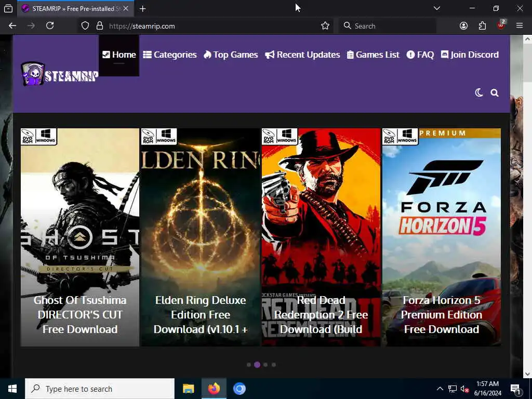Open network status tray icon
This screenshot has height=399, width=532.
tap(453, 389)
